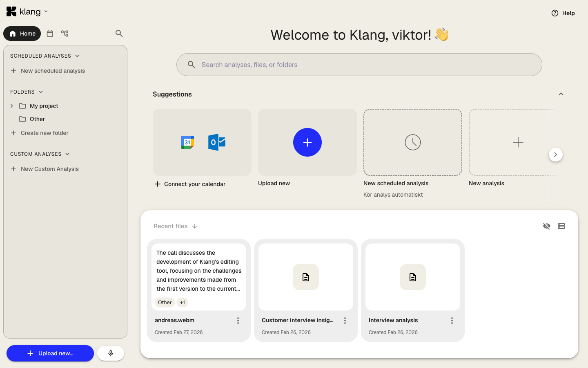Open the calendar view icon
The image size is (588, 368).
pyautogui.click(x=50, y=34)
